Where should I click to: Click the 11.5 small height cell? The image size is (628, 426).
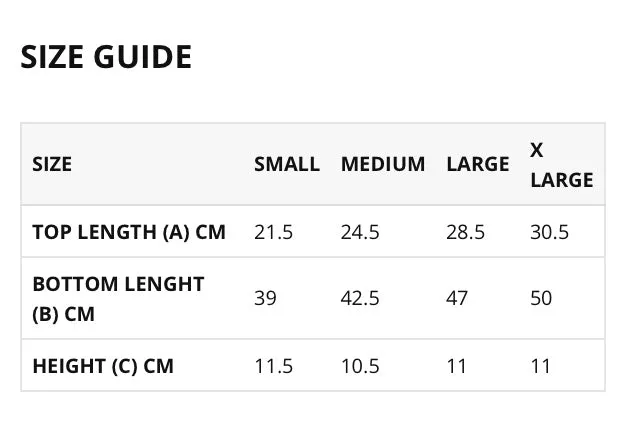[x=274, y=366]
